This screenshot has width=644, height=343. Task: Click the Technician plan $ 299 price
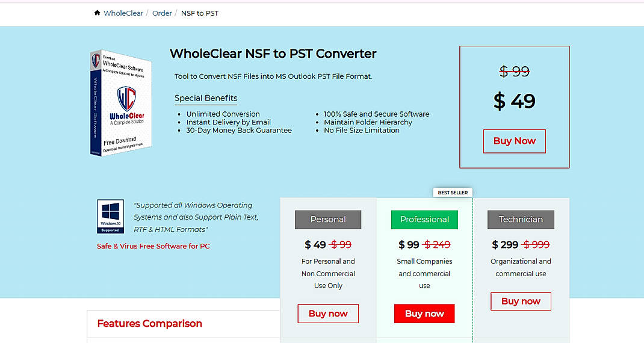coord(505,245)
